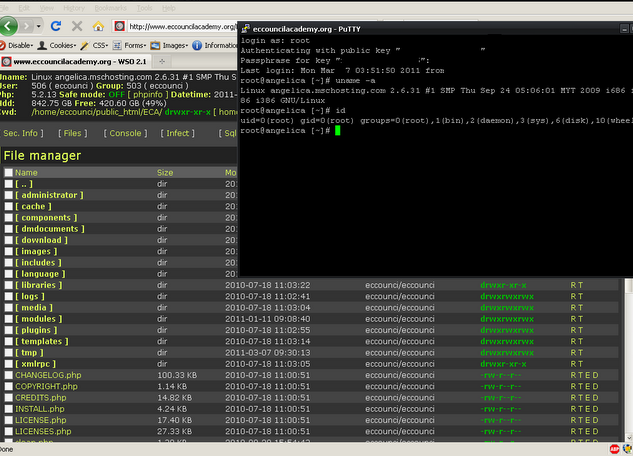The width and height of the screenshot is (633, 458).
Task: Click the R action for libraries row
Action: tap(573, 285)
